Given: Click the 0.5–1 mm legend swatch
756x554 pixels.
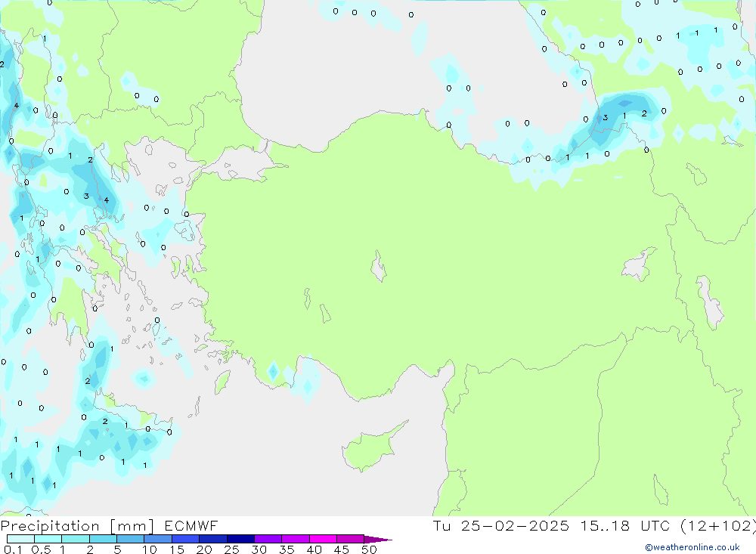Looking at the screenshot, I should (48, 539).
